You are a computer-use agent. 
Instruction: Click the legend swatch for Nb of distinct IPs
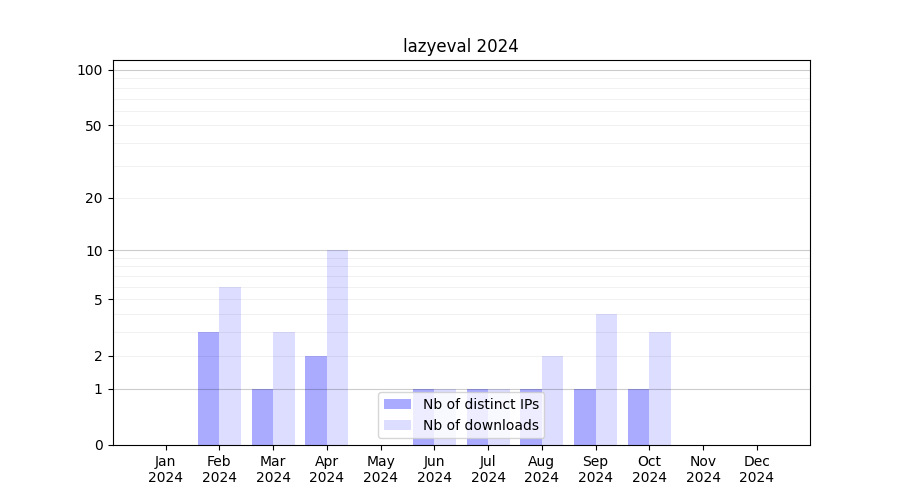(397, 404)
